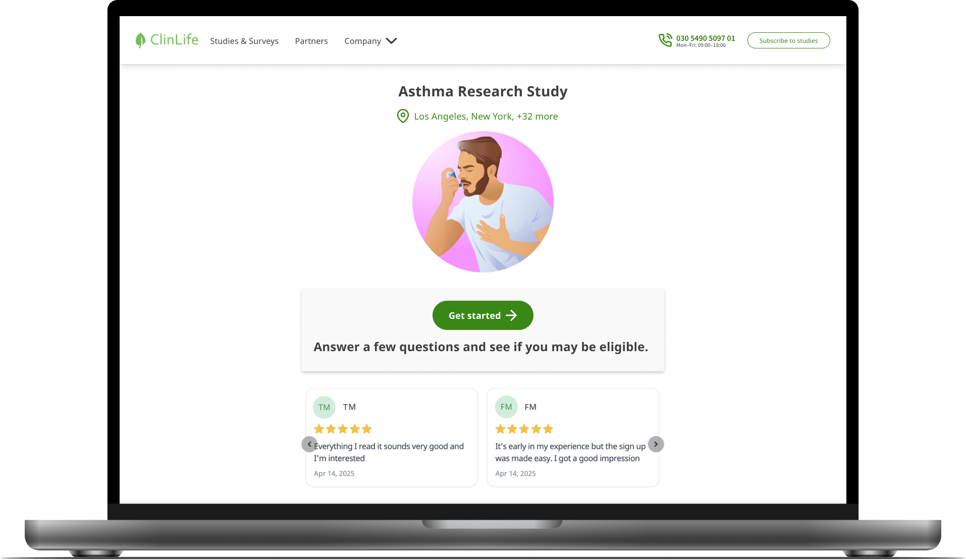This screenshot has width=966, height=560.
Task: Click the five-star rating on TM's review
Action: (343, 429)
